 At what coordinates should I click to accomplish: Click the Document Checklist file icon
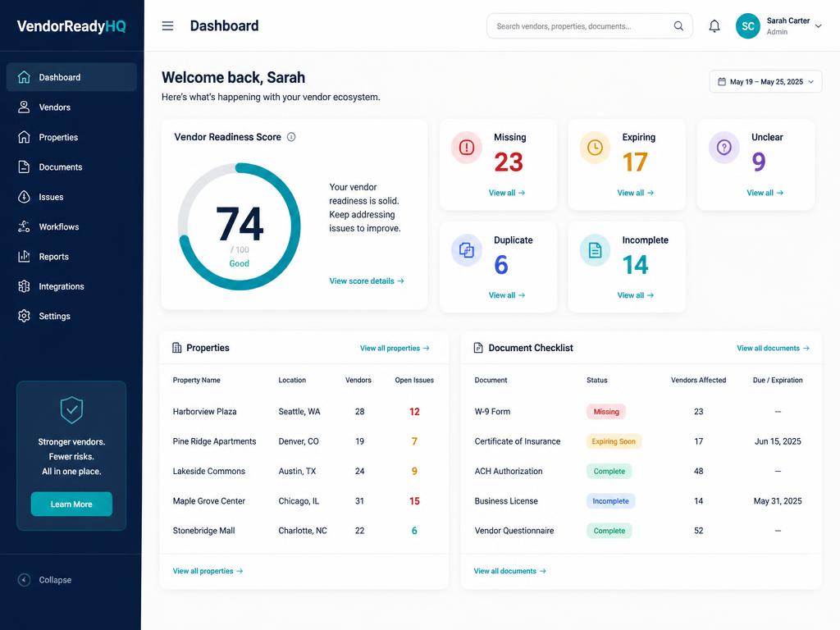tap(478, 348)
